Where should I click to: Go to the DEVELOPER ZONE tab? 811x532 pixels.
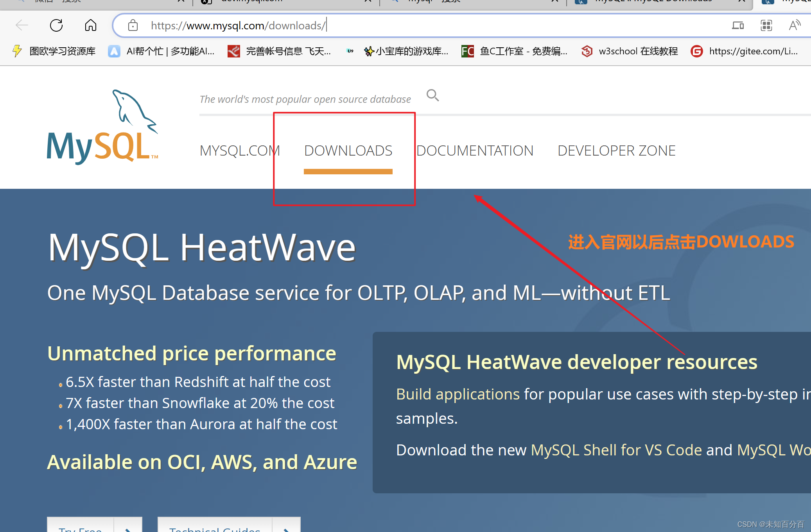coord(616,151)
